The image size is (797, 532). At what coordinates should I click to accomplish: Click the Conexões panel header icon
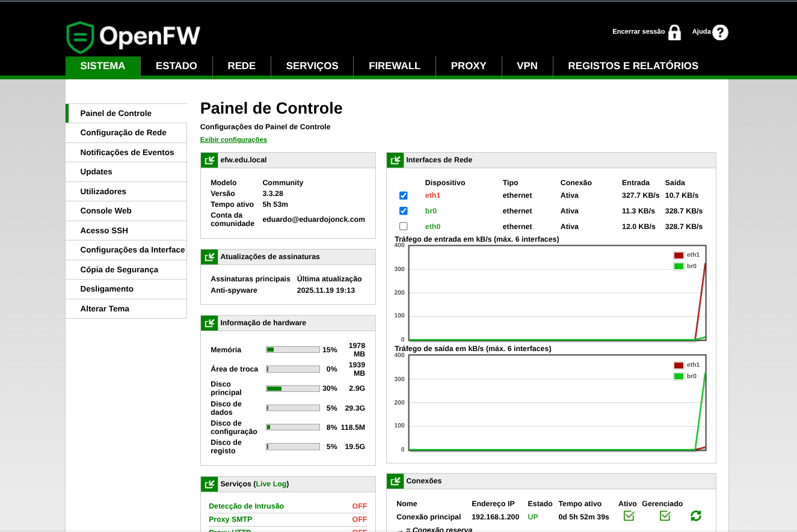(x=396, y=481)
